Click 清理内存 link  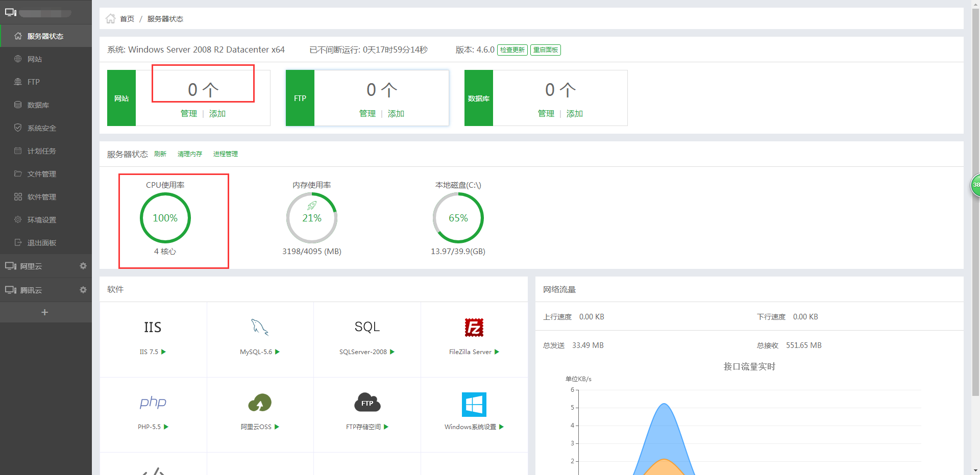(190, 154)
